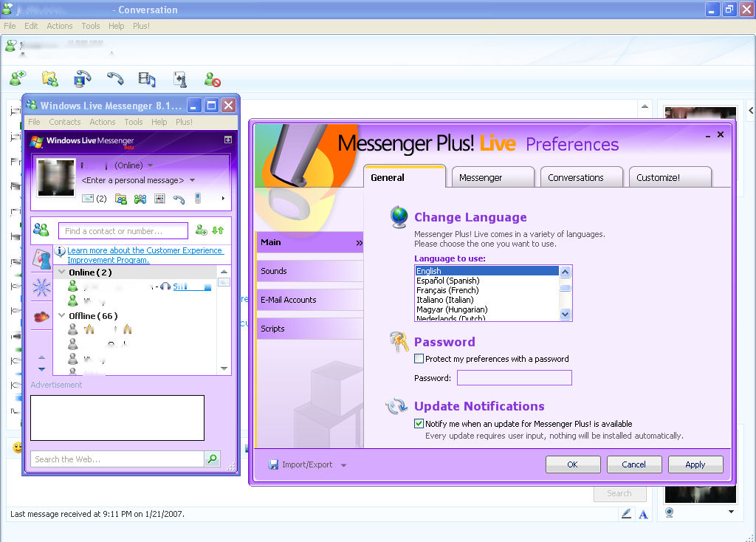Click the add a contact icon beside search box
756x542 pixels.
pyautogui.click(x=201, y=231)
